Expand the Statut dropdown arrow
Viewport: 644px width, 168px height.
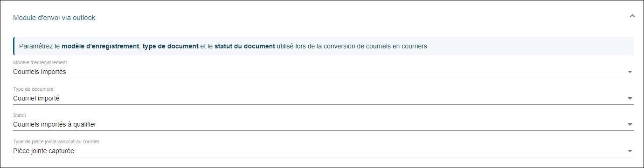[x=630, y=125]
